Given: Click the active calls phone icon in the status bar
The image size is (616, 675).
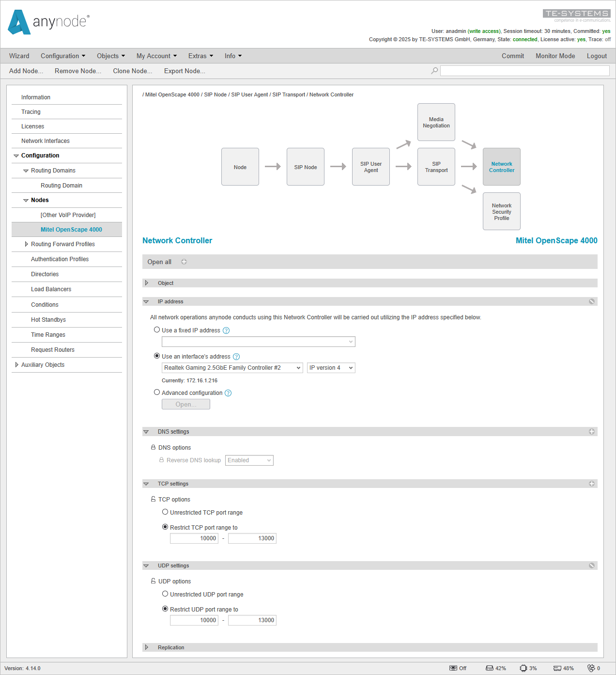Looking at the screenshot, I should click(x=592, y=668).
